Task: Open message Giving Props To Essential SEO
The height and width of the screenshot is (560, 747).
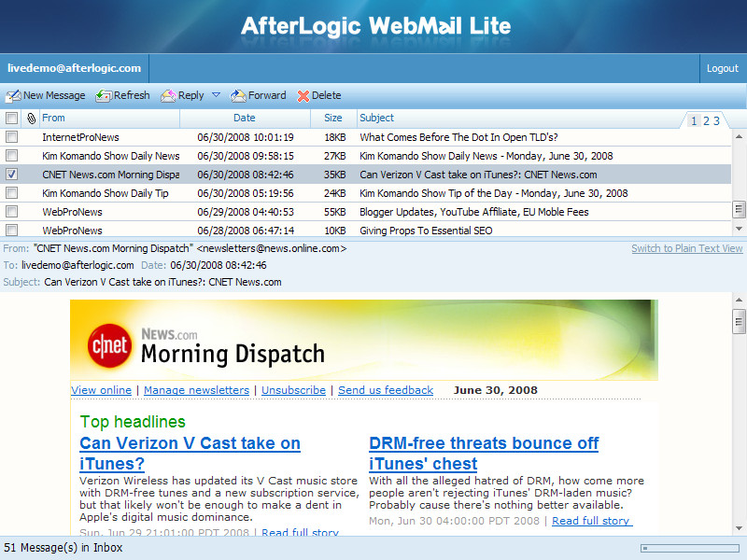Action: 426,230
